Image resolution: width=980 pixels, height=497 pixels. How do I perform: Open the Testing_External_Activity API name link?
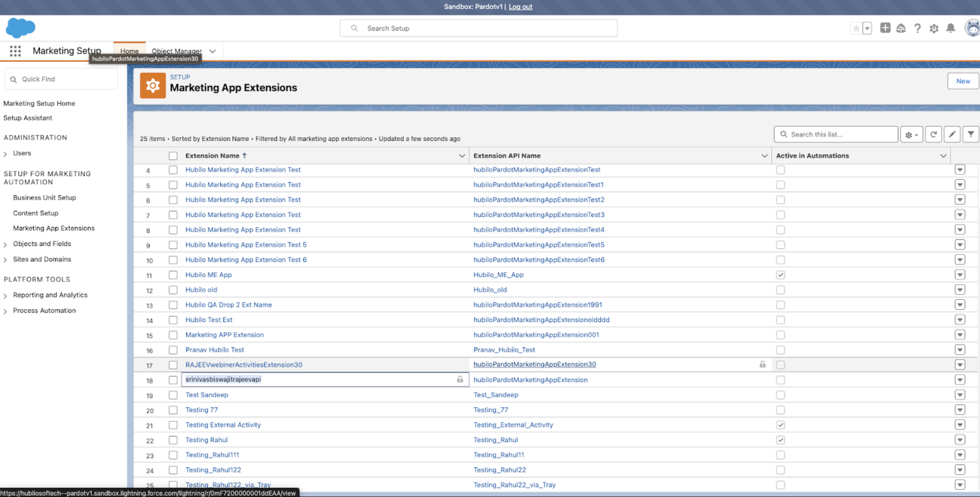click(x=513, y=425)
